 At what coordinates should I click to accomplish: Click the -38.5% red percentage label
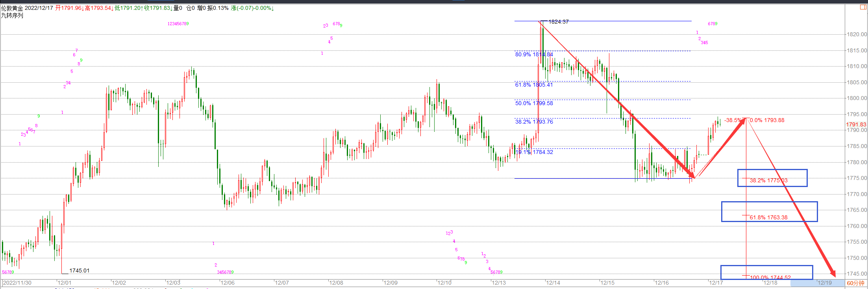coord(733,120)
